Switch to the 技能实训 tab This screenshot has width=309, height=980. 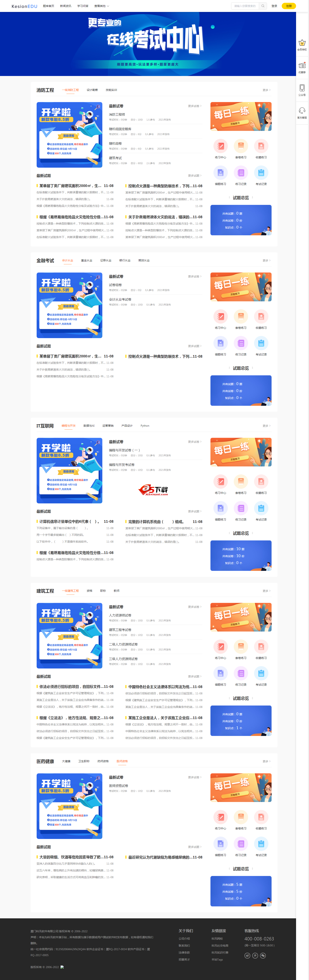[111, 90]
